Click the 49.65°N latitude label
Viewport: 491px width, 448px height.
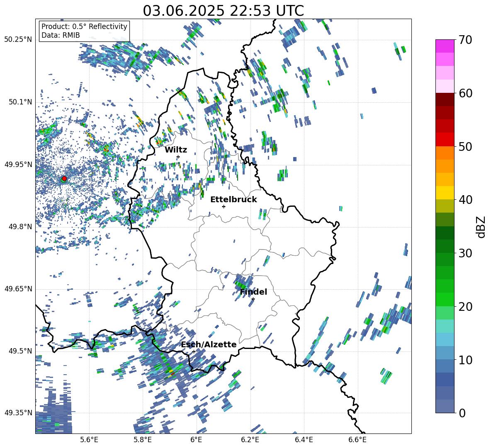pos(18,289)
